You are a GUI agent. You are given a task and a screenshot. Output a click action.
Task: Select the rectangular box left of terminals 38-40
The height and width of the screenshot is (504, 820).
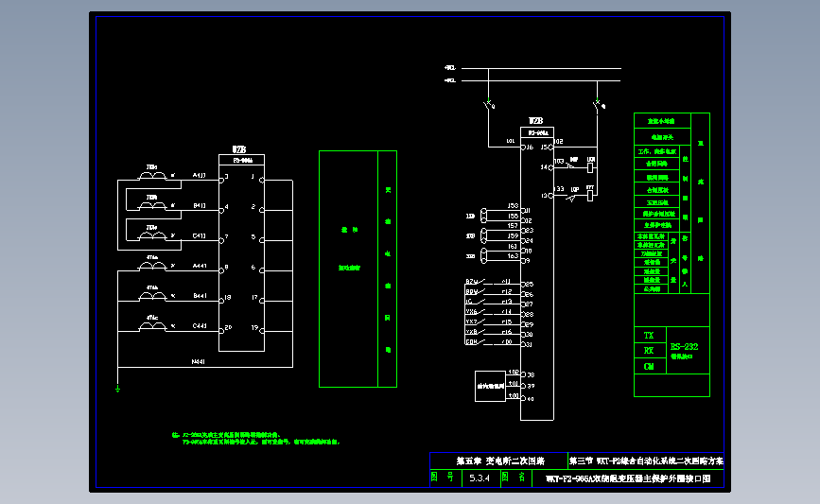click(x=490, y=387)
